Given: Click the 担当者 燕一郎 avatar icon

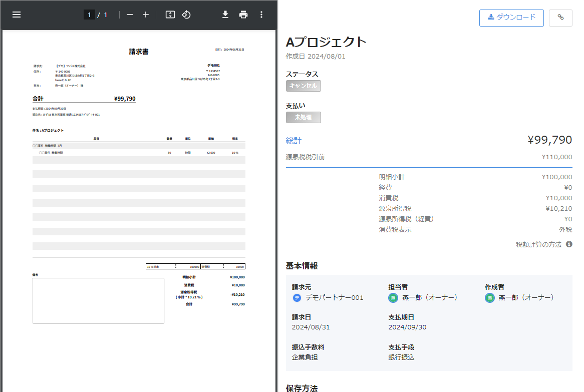Looking at the screenshot, I should (393, 298).
